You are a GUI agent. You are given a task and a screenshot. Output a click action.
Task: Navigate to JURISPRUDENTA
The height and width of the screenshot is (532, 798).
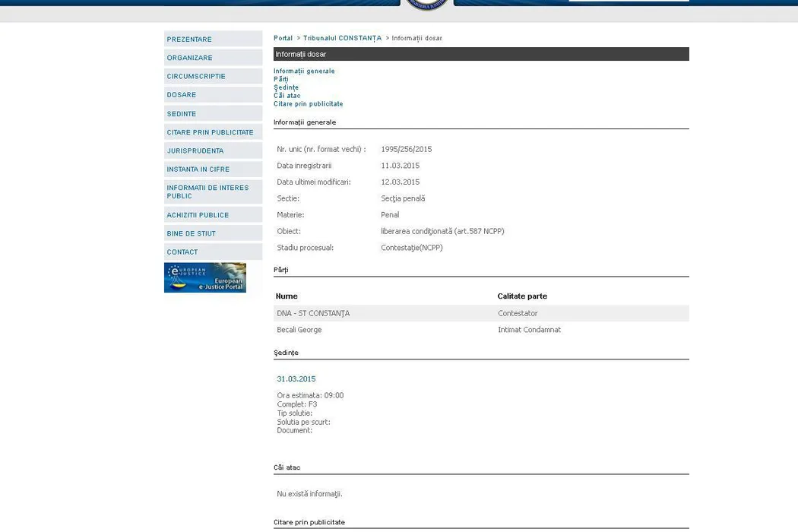[195, 151]
